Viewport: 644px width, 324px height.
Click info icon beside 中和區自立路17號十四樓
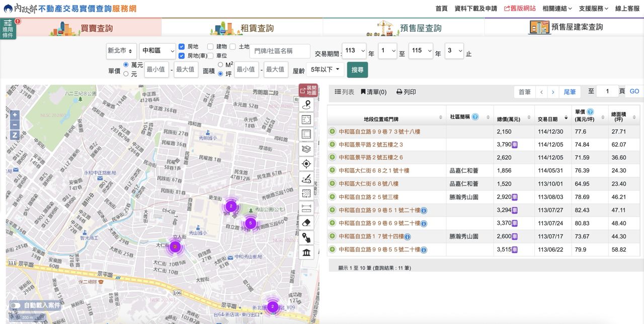click(x=407, y=236)
